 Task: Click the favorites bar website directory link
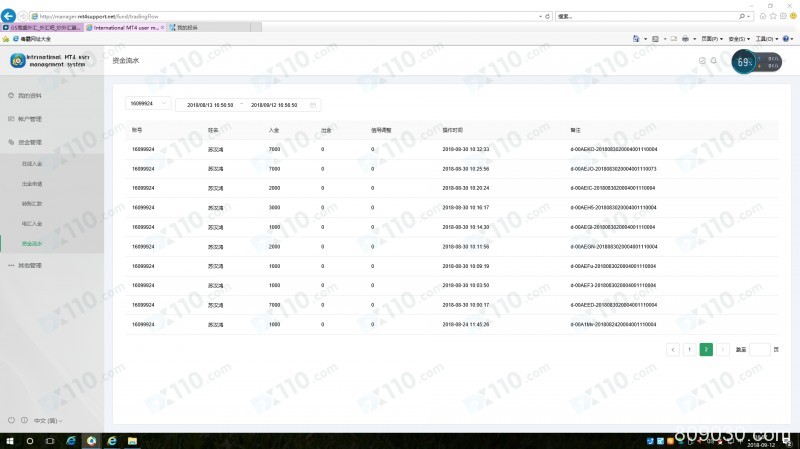point(32,39)
